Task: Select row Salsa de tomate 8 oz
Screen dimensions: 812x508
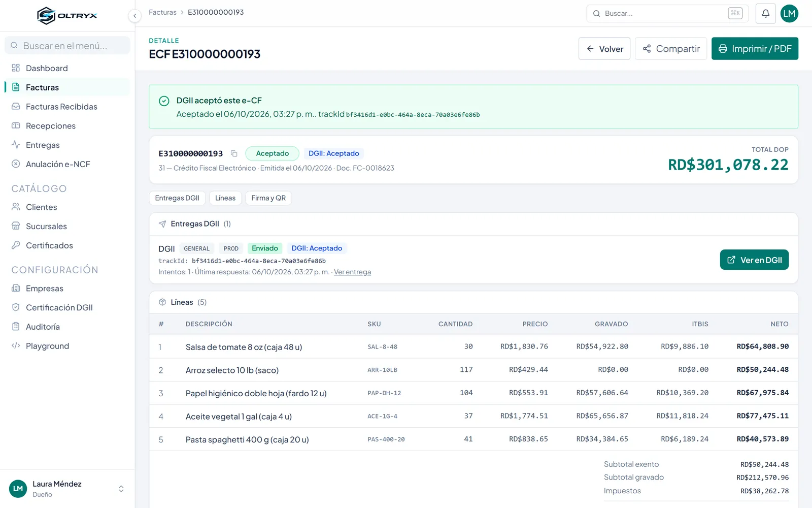Action: 473,347
